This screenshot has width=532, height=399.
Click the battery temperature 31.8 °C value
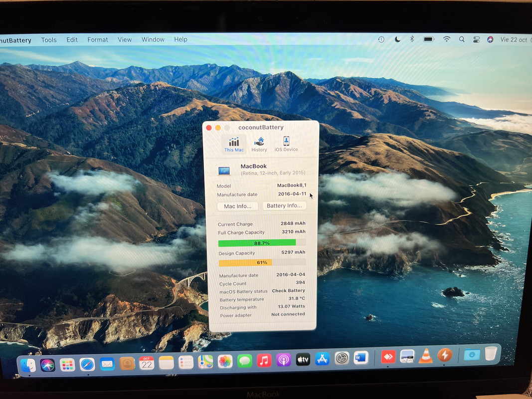pos(297,298)
